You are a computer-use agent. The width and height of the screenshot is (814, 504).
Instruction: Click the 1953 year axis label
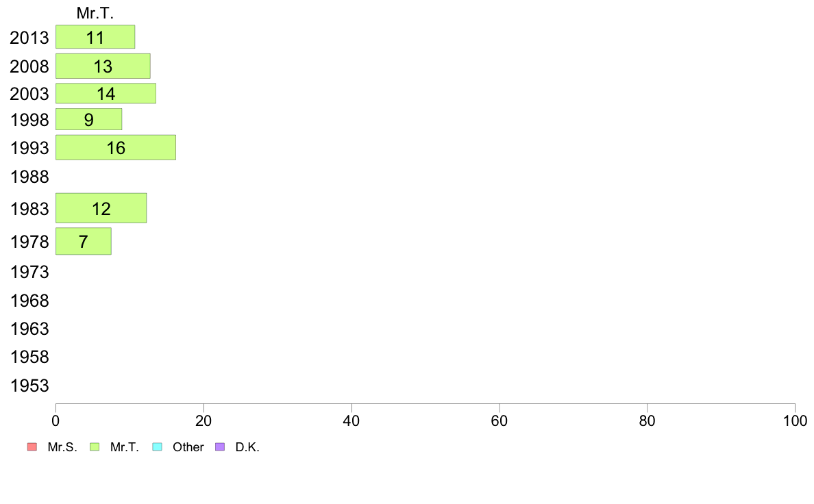(x=29, y=386)
